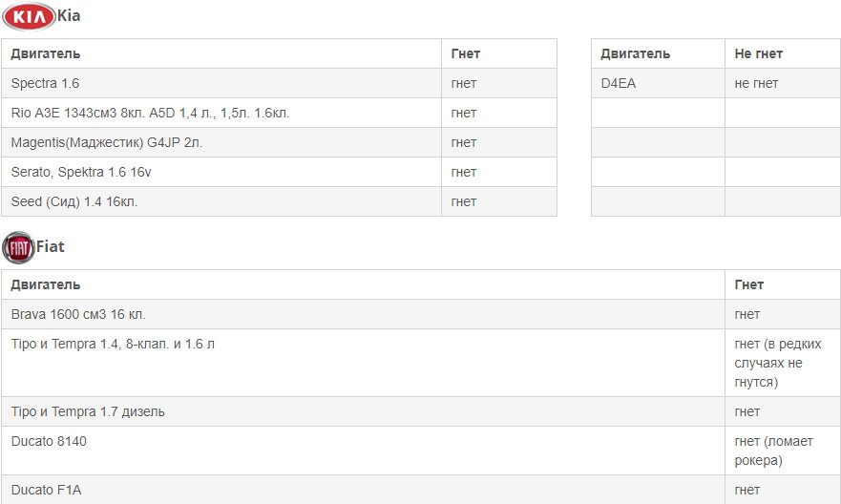Viewport: 841px width, 504px height.
Task: Select the Magentis G4JP 2л. cell
Action: [x=221, y=142]
